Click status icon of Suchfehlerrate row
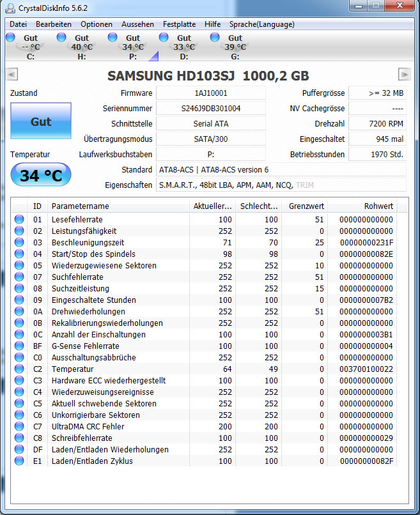Image resolution: width=420 pixels, height=515 pixels. click(x=19, y=277)
